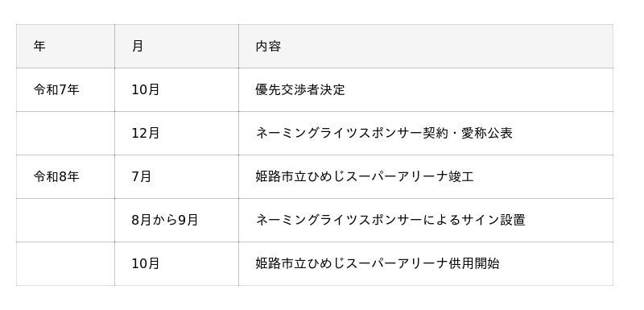The width and height of the screenshot is (644, 310).
Task: Click the 姫路市立ひめじスーパーアリーナ供用開始 text
Action: (378, 263)
